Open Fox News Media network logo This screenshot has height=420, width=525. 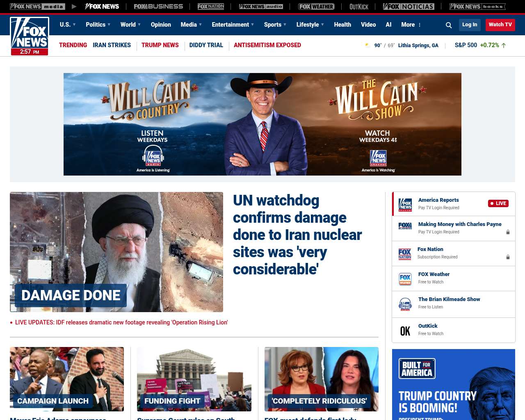(x=37, y=7)
